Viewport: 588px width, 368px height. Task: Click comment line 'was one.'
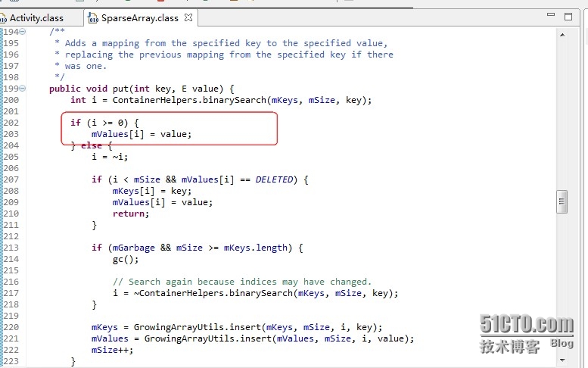pos(86,67)
